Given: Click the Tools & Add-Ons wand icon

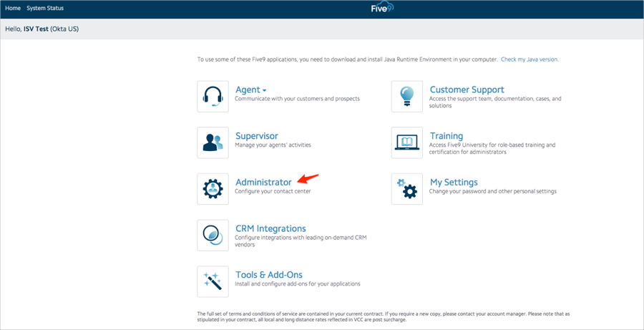Looking at the screenshot, I should tap(213, 281).
